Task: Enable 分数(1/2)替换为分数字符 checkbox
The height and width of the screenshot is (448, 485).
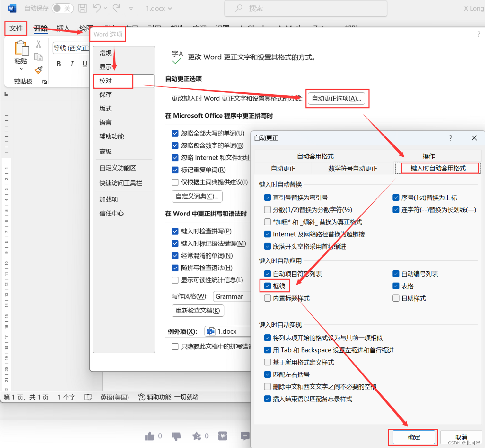Action: click(267, 210)
